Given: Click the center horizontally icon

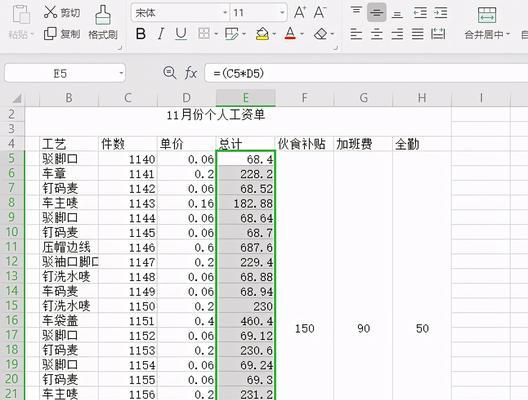Looking at the screenshot, I should pos(376,34).
